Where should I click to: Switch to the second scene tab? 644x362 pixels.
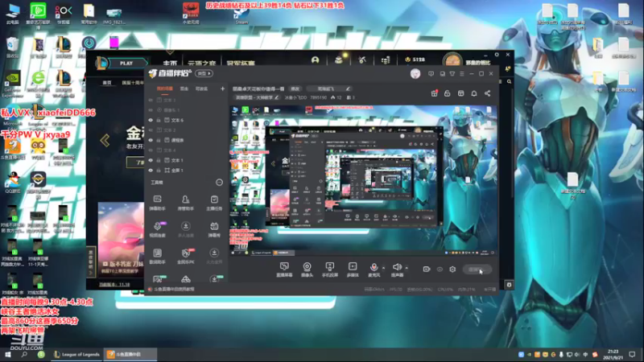184,88
